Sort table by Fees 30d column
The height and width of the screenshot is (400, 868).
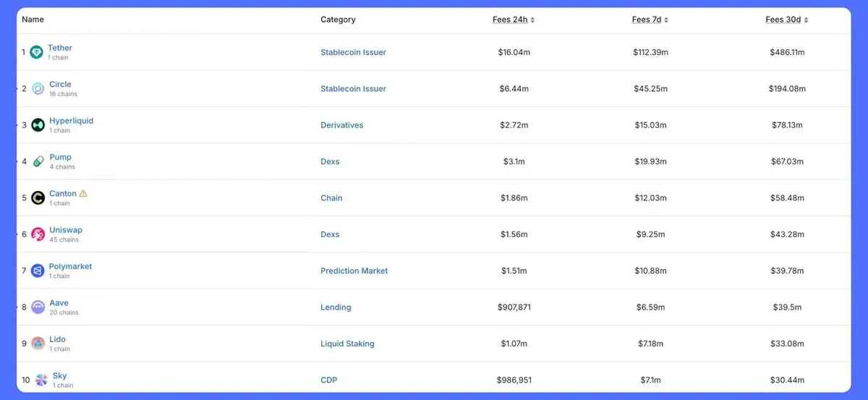click(x=787, y=20)
